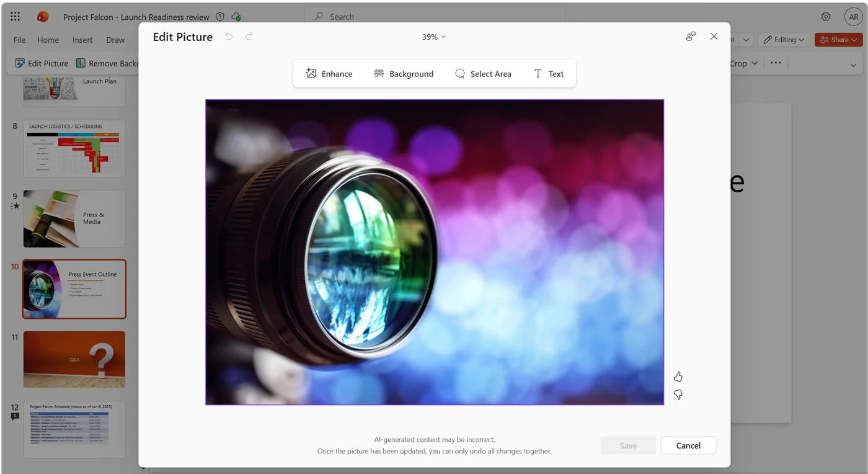This screenshot has height=474, width=868.
Task: Open the dropdown chevron left of Editing
Action: (746, 39)
